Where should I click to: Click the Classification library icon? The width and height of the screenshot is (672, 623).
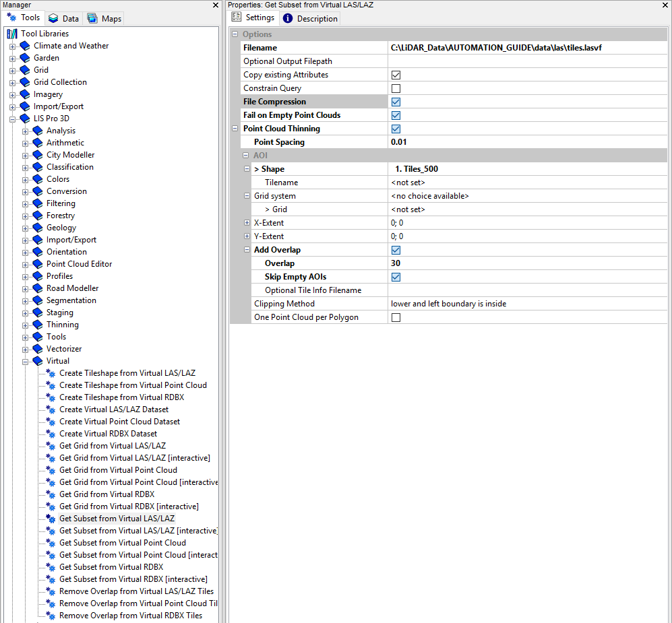38,167
